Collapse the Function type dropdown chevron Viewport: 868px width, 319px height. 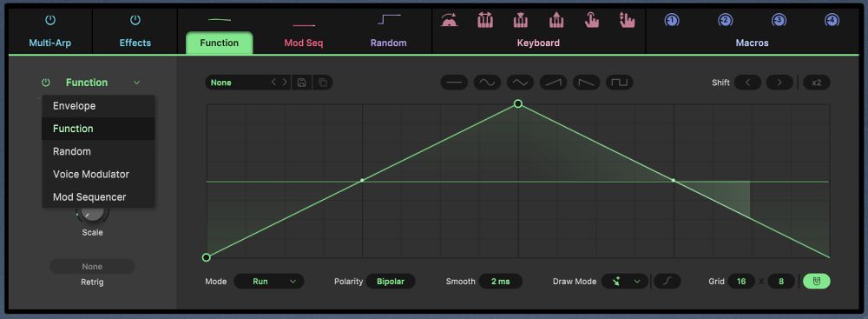[x=137, y=83]
